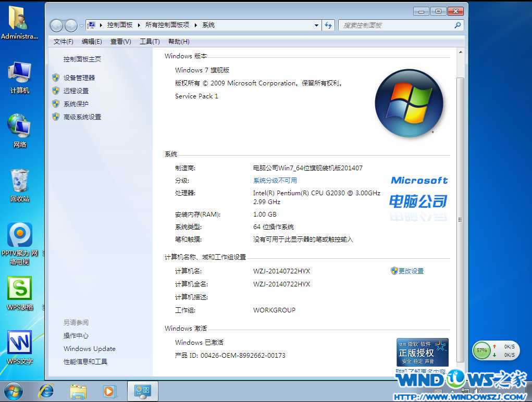
Task: Open 高级系统设置 from the sidebar
Action: (82, 117)
